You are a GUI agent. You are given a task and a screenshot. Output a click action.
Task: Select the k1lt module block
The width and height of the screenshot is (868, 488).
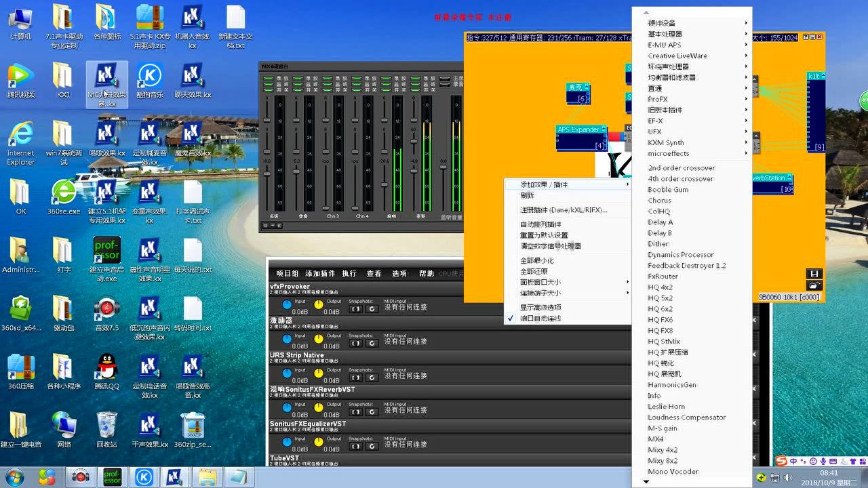point(816,112)
